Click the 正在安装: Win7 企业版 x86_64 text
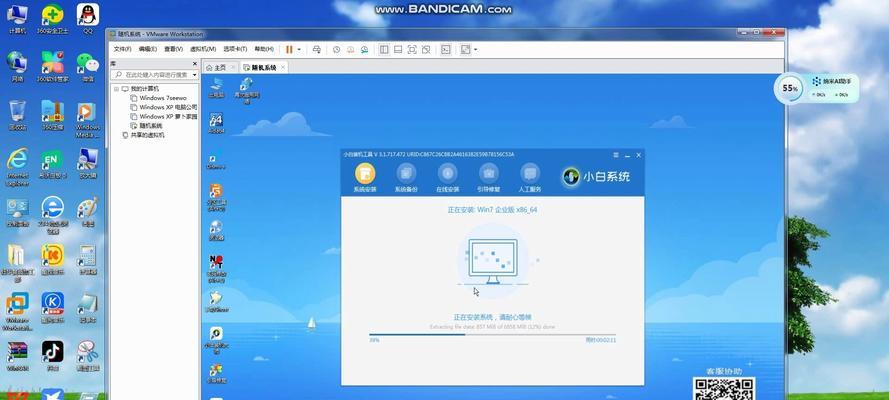889x400 pixels. 492,210
